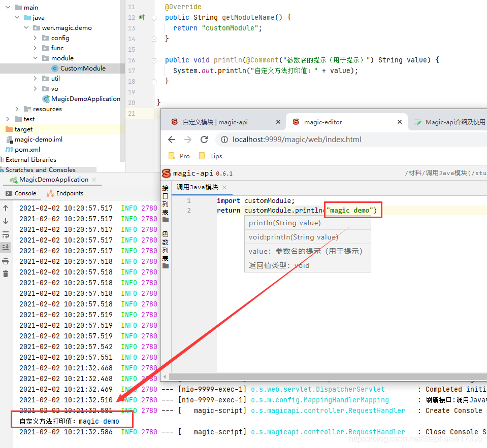Viewport: 487px width, 448px height.
Task: Click the void:println(String value) hint row
Action: pyautogui.click(x=308, y=237)
